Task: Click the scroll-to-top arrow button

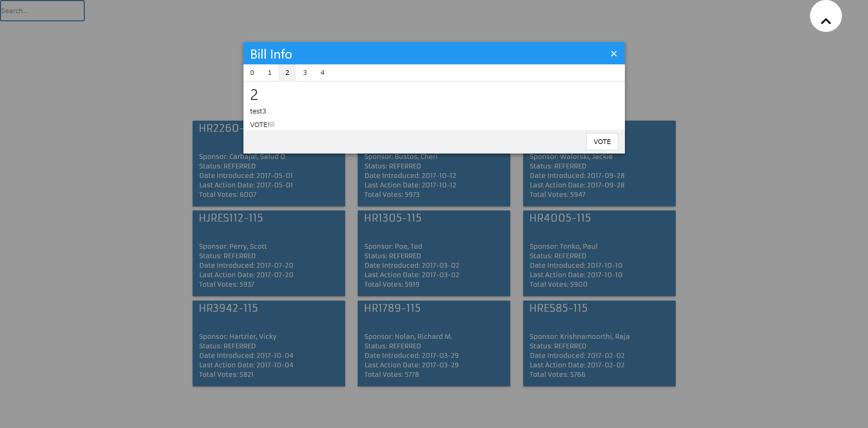Action: pos(826,16)
